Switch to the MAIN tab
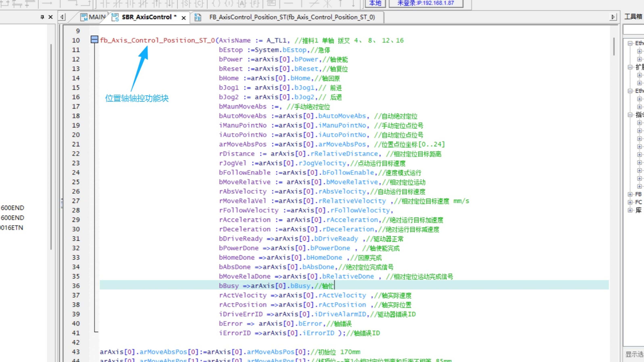644x362 pixels. [96, 17]
